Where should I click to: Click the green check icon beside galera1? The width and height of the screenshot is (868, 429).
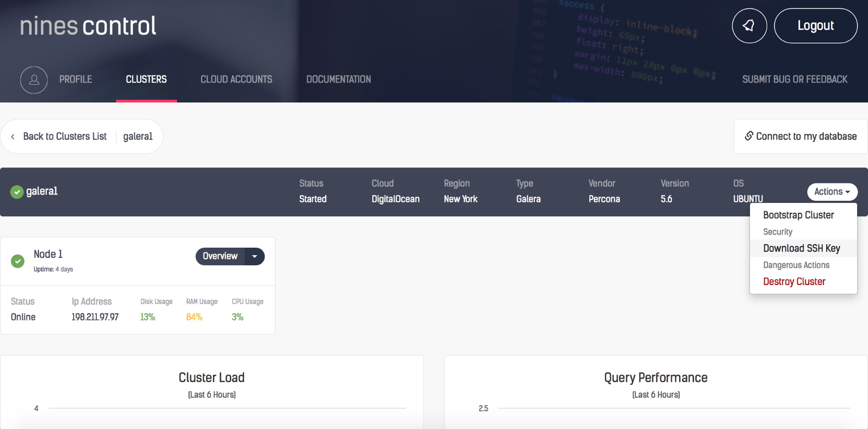[17, 192]
